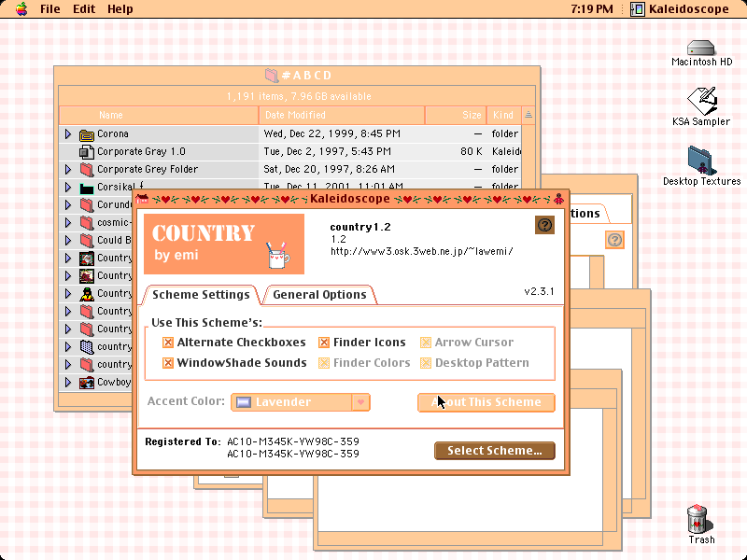This screenshot has height=560, width=747.
Task: Select the Cowboy row name text
Action: coord(114,383)
